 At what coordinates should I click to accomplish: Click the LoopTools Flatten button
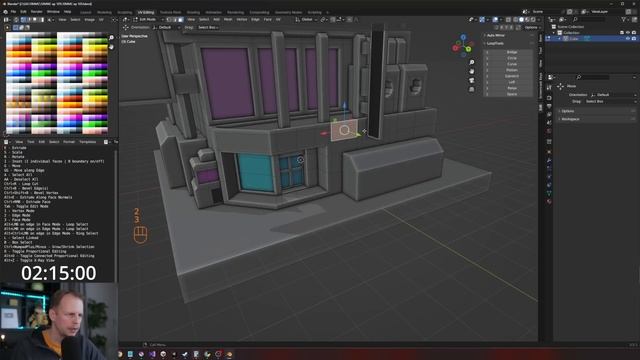(512, 70)
